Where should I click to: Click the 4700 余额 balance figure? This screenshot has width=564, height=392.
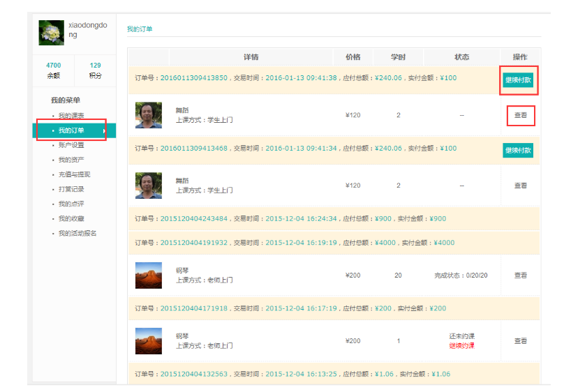click(53, 66)
